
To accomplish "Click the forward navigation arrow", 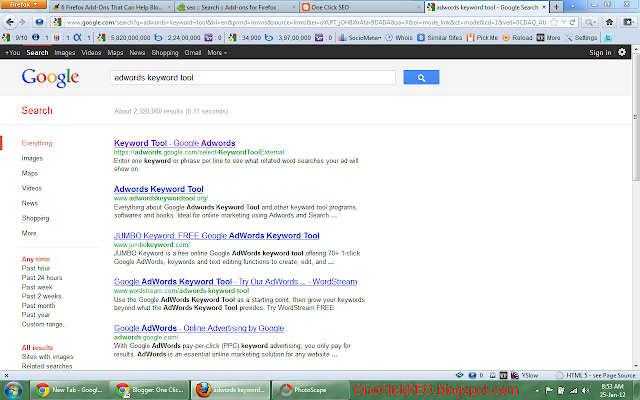I will click(x=22, y=22).
